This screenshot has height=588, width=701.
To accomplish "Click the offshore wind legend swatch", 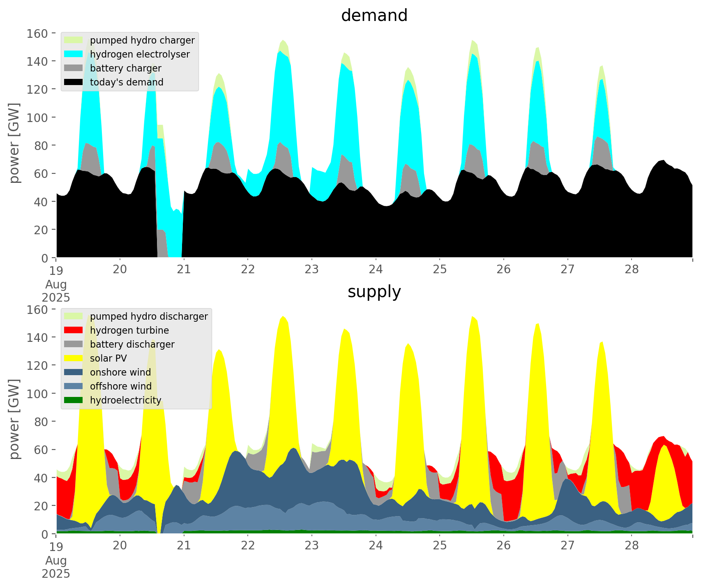I will click(74, 386).
